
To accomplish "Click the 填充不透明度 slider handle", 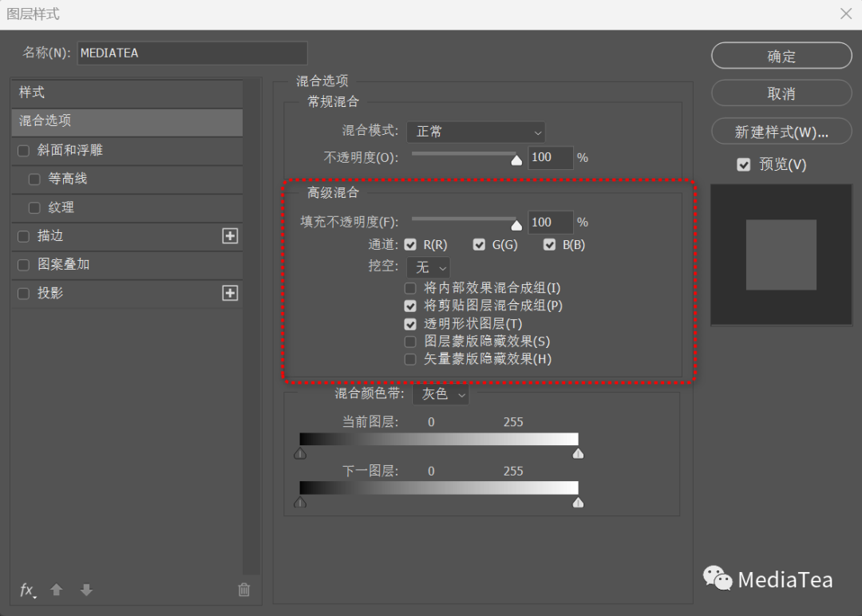I will (516, 225).
